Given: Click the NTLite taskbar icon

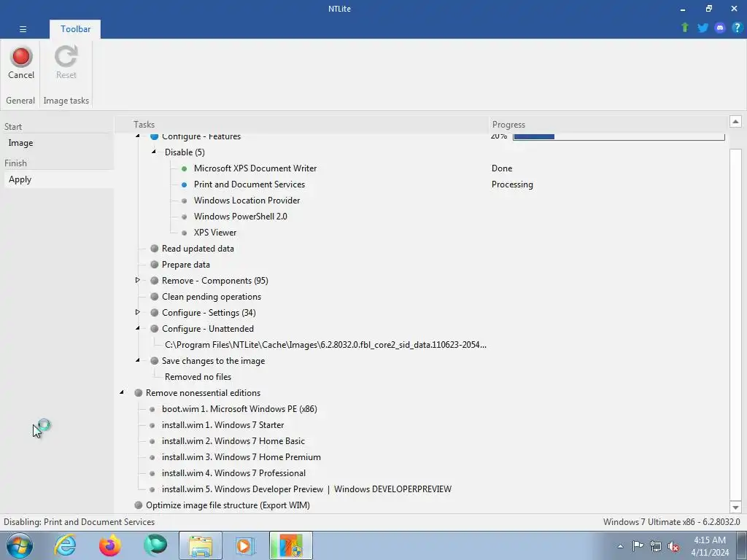Looking at the screenshot, I should pos(291,545).
